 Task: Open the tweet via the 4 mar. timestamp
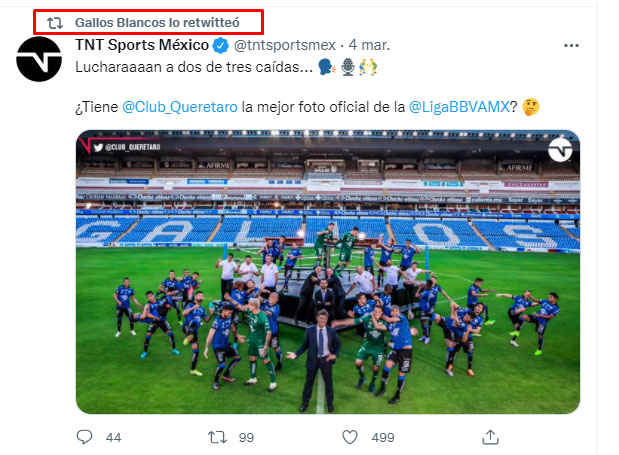[369, 46]
